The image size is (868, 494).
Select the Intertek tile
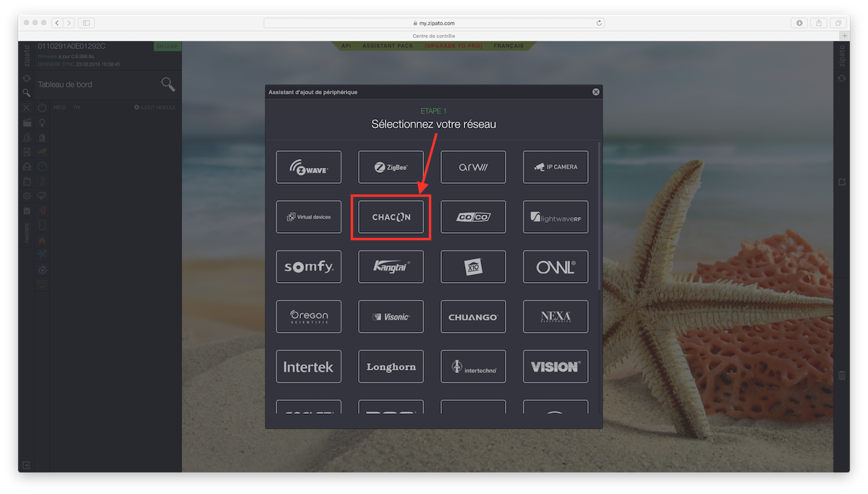coord(309,366)
